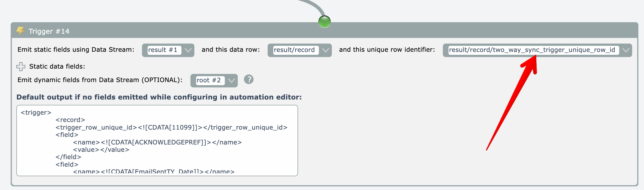The width and height of the screenshot is (644, 190).
Task: Click the trigger_row_unique_id line in the output
Action: tap(171, 127)
